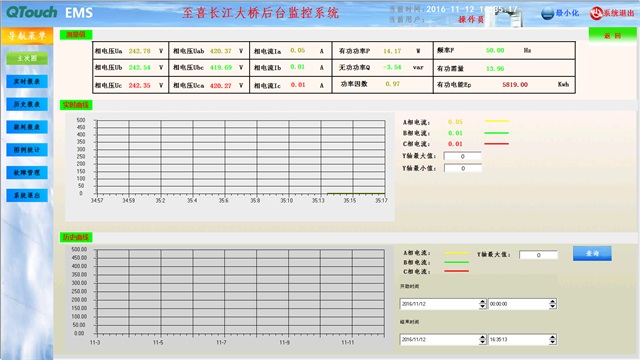Click the history chart Y轴最大值 input field

[538, 255]
